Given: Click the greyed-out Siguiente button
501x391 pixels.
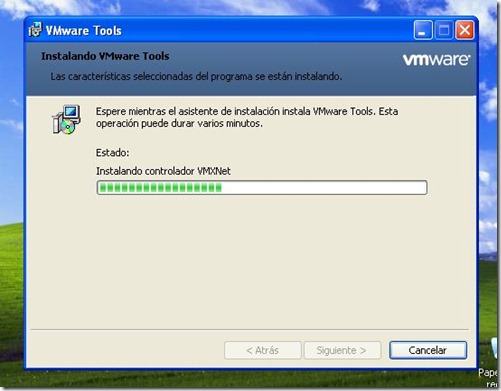Looking at the screenshot, I should click(342, 350).
